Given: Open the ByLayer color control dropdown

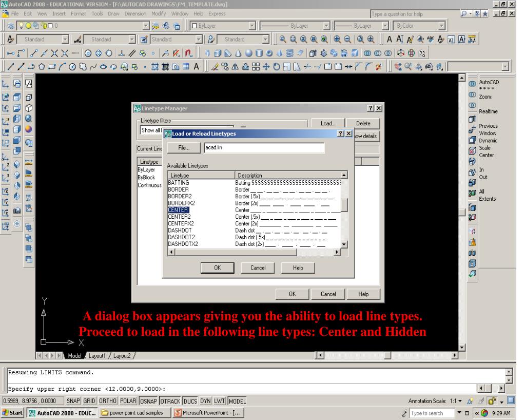Looking at the screenshot, I should tap(252, 26).
